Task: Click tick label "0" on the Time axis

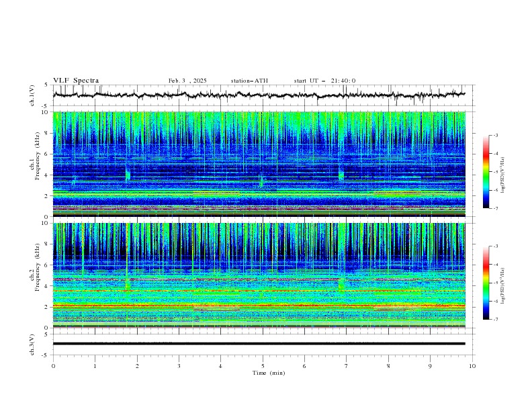Action: click(x=53, y=366)
